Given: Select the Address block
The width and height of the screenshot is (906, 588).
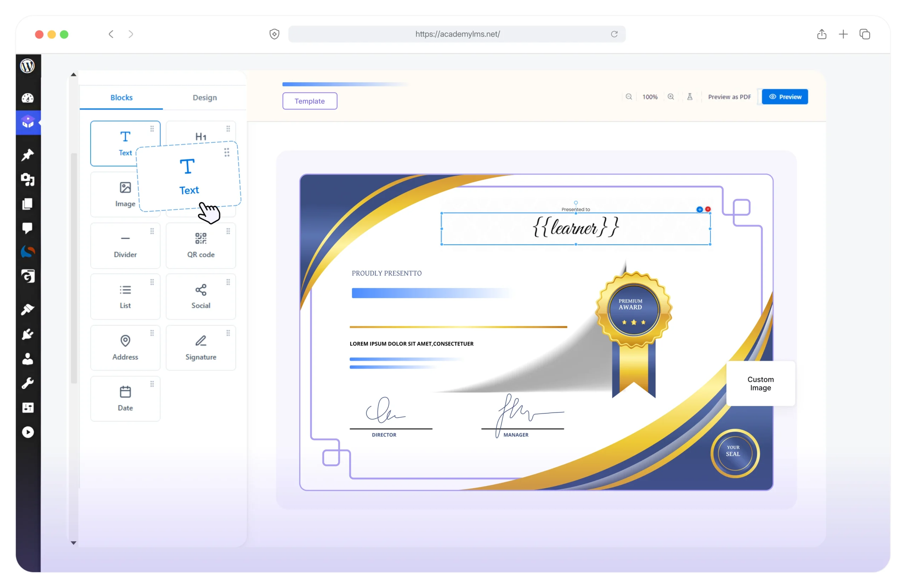Looking at the screenshot, I should 125,347.
